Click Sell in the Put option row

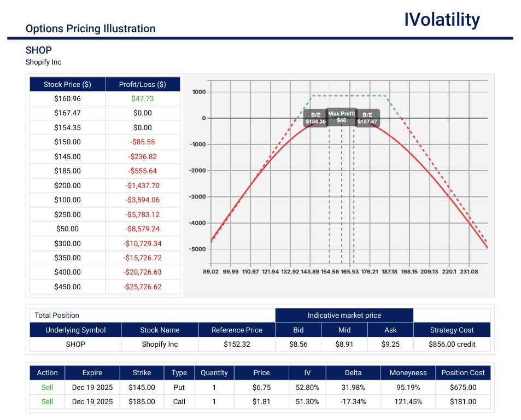point(48,387)
